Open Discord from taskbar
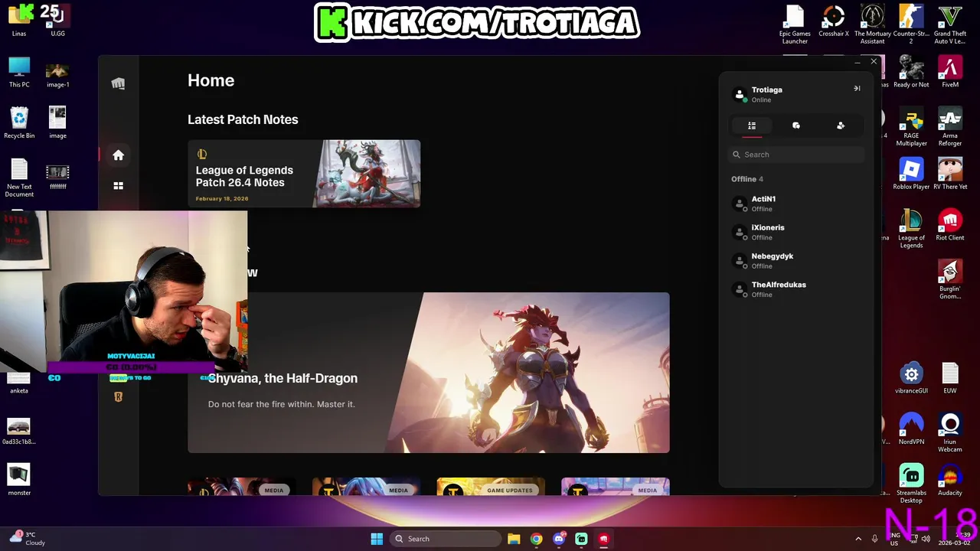Image resolution: width=980 pixels, height=551 pixels. 559,539
